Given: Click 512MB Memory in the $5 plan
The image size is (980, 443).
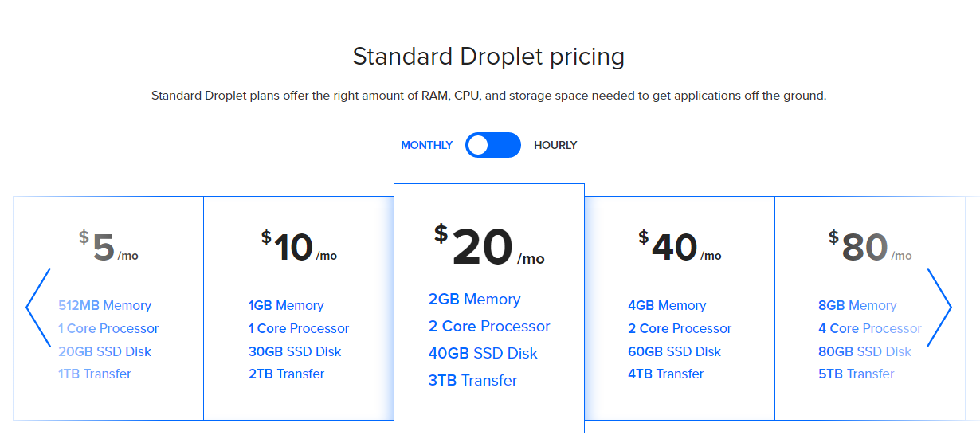Looking at the screenshot, I should click(104, 305).
